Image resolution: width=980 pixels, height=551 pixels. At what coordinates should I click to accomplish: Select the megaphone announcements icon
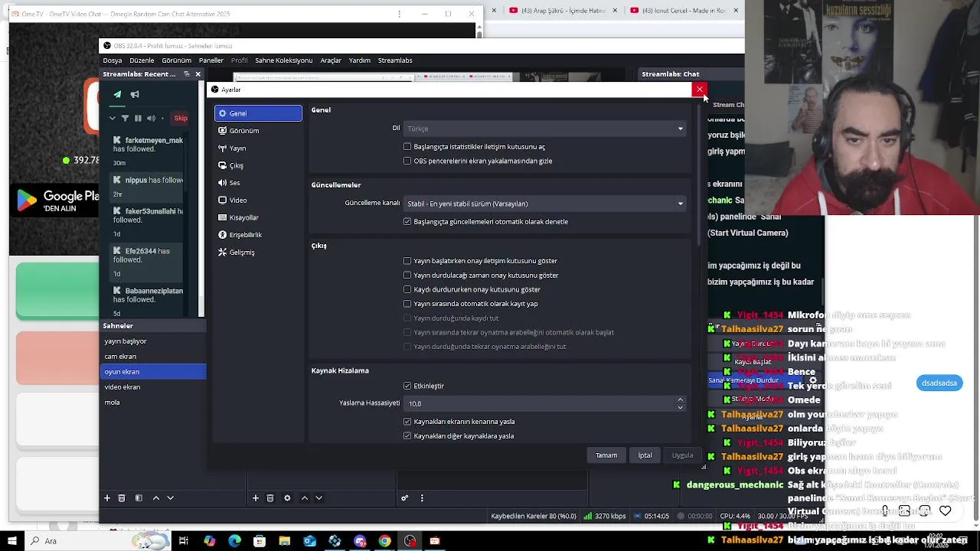pos(135,95)
